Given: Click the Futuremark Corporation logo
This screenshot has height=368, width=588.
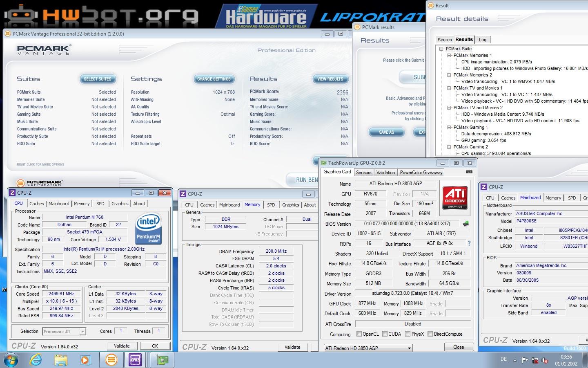Looking at the screenshot, I should tap(40, 183).
